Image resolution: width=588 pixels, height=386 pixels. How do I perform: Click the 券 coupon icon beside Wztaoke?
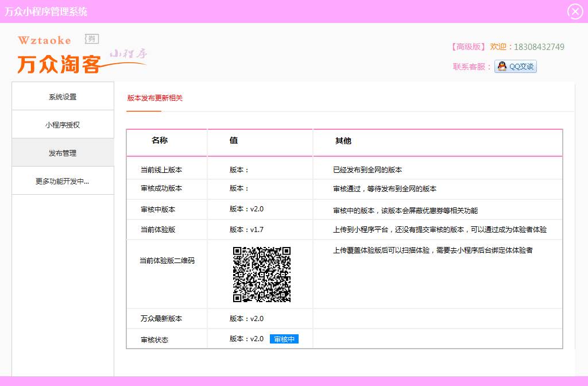pos(92,38)
